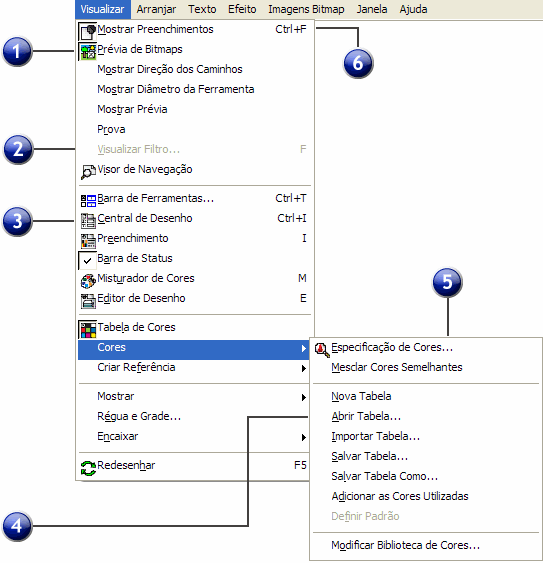Click the Mostrar Preenchimentos icon
The image size is (543, 563).
tap(88, 31)
